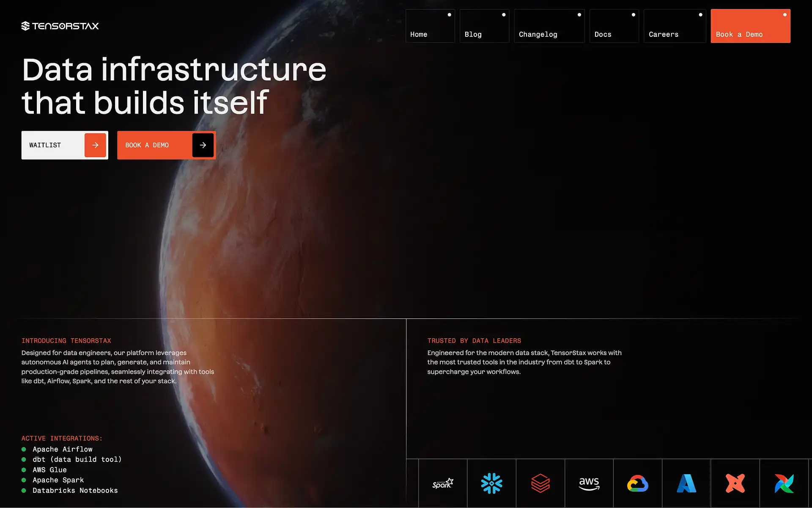Click the Databricks logo tile

point(540,483)
